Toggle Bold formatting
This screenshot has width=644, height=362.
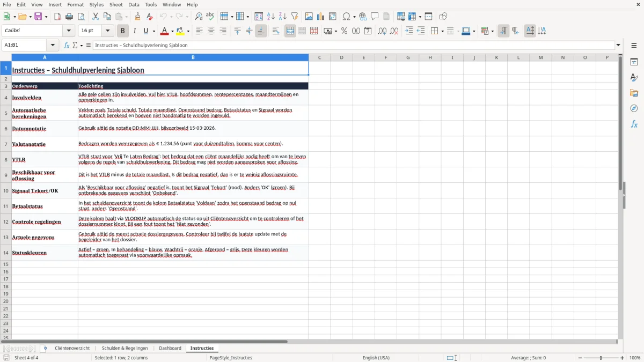[122, 31]
